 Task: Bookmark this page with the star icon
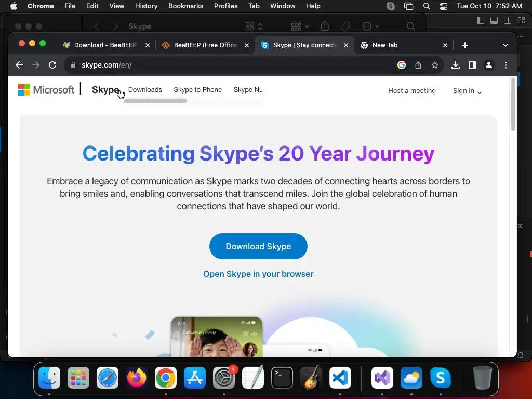click(x=435, y=65)
